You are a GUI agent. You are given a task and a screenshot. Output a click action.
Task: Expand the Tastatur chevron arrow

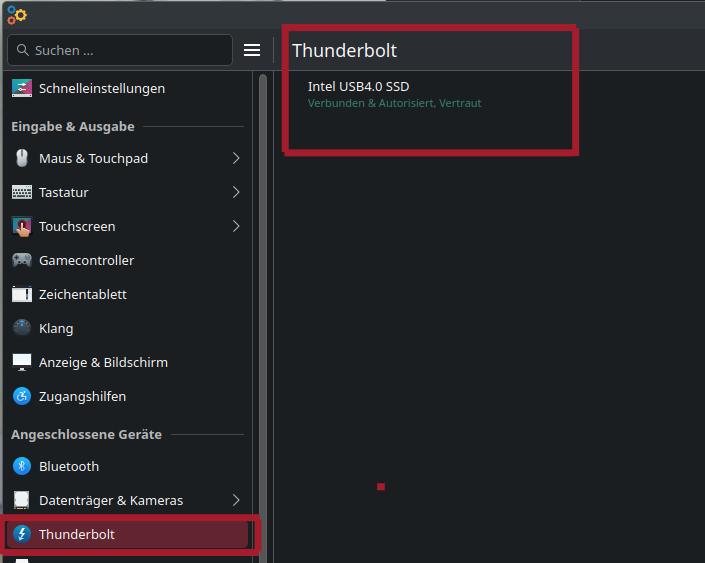coord(236,192)
